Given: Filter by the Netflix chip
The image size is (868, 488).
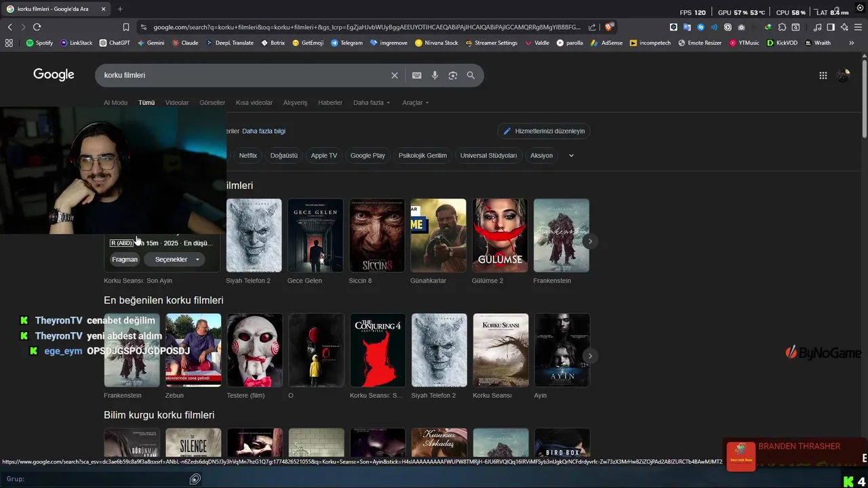Looking at the screenshot, I should pos(248,155).
